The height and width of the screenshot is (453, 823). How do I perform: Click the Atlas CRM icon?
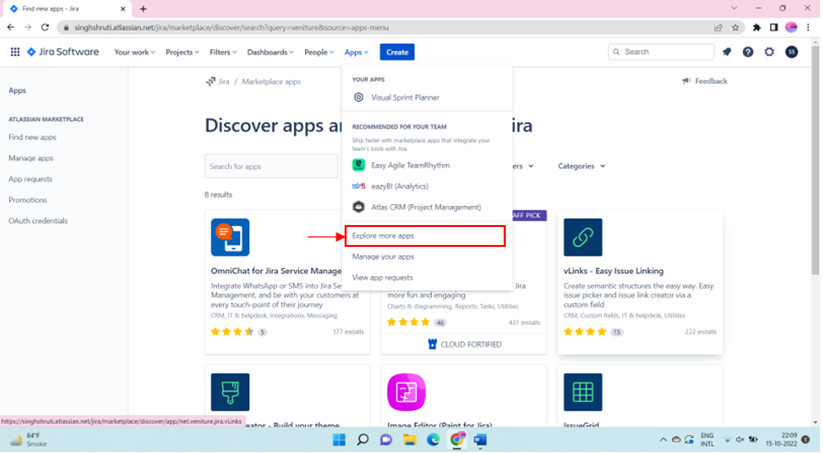tap(360, 207)
